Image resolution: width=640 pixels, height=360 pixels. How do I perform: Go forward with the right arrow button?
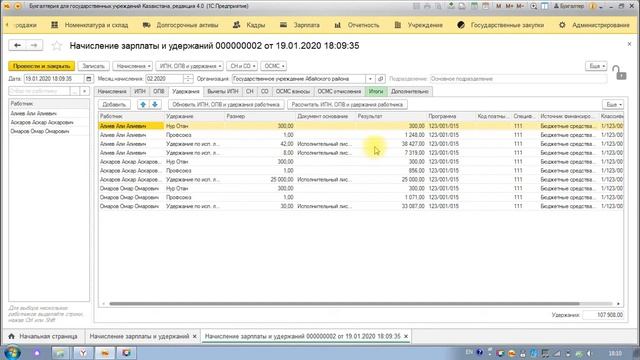[34, 45]
